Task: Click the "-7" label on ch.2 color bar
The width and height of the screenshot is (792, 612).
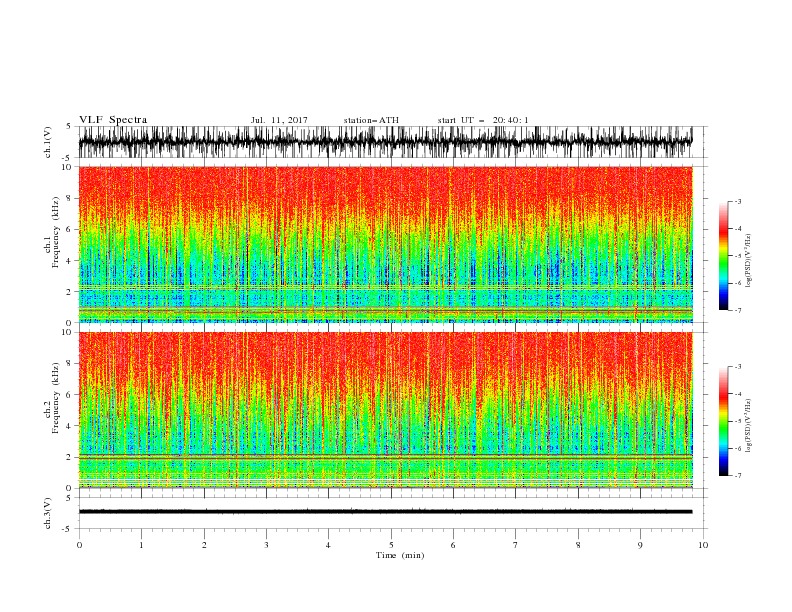Action: pos(737,476)
